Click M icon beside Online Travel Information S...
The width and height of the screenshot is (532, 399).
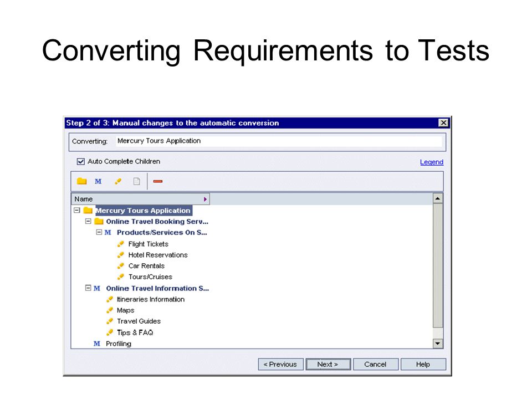(x=97, y=288)
